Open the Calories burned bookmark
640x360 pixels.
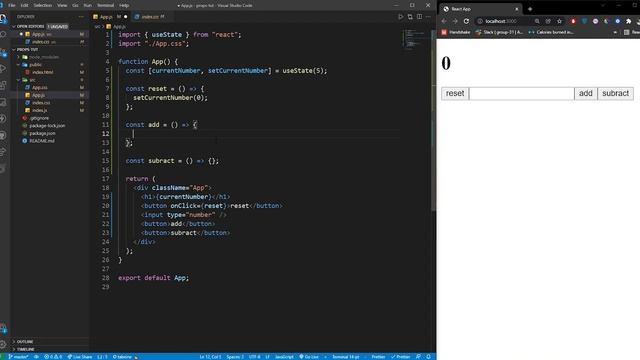tap(551, 32)
